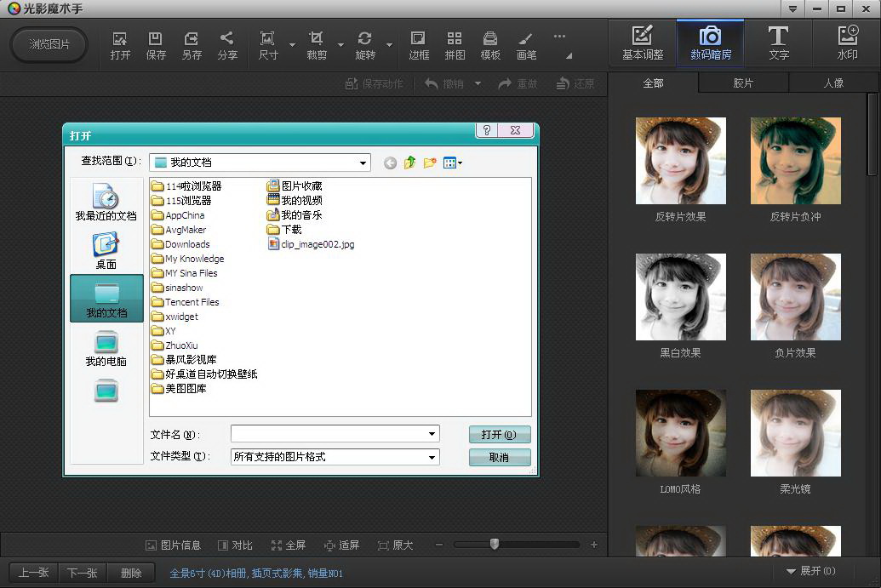Expand the 查找范围 location dropdown
Viewport: 881px width, 588px height.
coord(363,163)
